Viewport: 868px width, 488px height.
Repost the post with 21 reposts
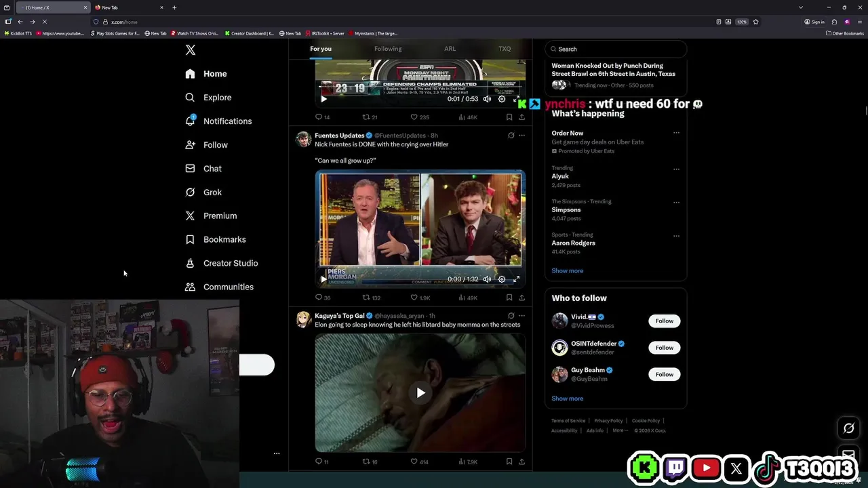(370, 117)
